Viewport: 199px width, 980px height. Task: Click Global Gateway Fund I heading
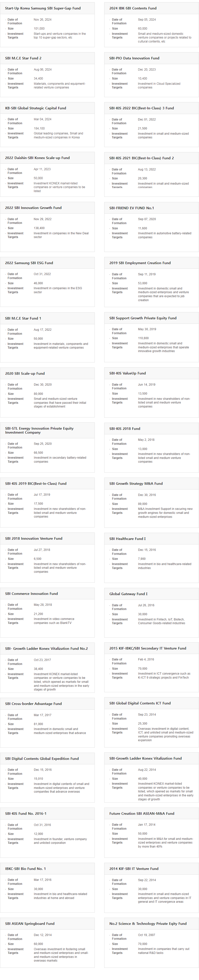pyautogui.click(x=128, y=594)
